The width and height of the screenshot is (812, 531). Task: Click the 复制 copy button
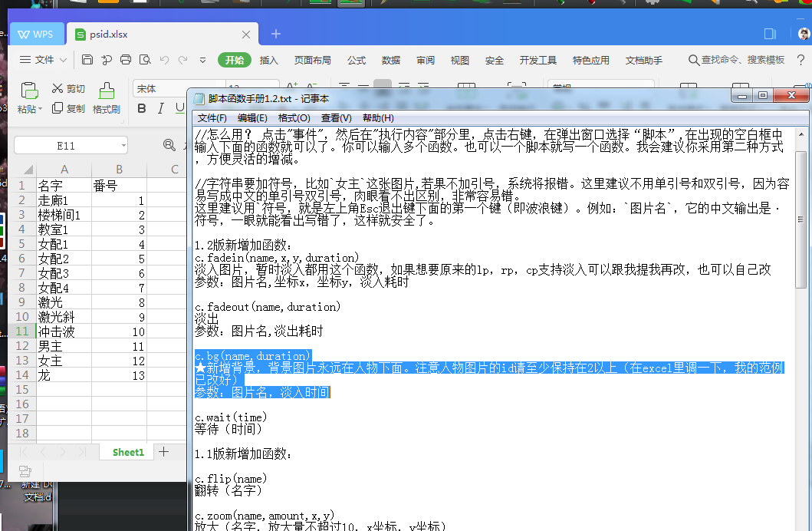click(x=68, y=107)
